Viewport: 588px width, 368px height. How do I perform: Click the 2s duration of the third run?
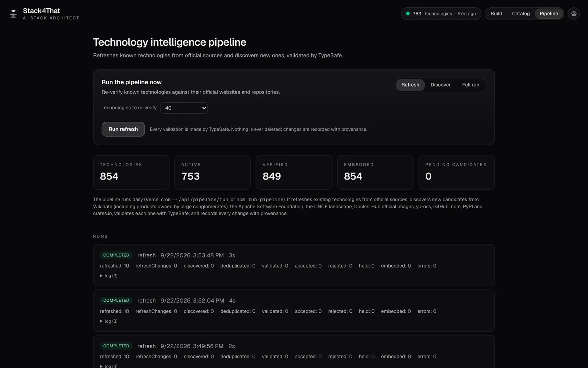[232, 346]
